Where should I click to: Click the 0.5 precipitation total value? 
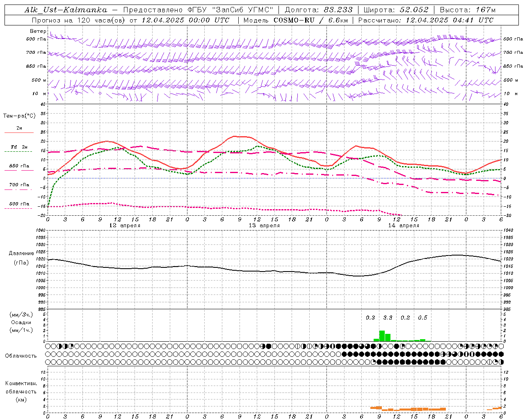tap(422, 317)
